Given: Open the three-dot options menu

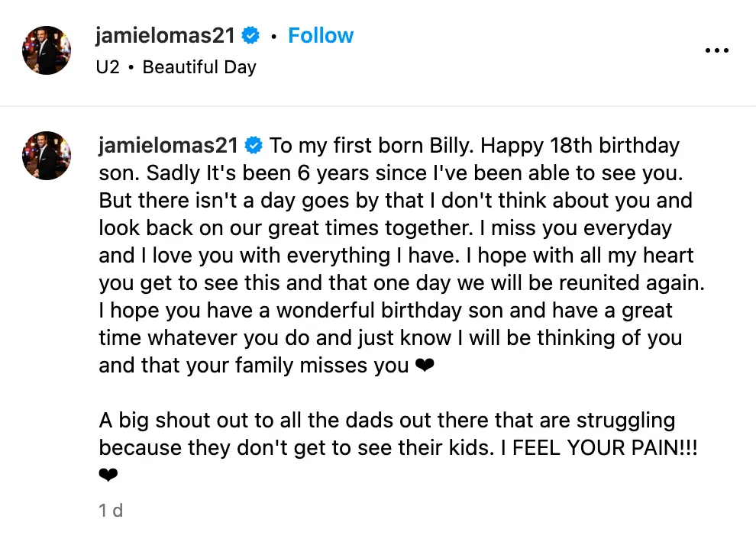Looking at the screenshot, I should 717,50.
